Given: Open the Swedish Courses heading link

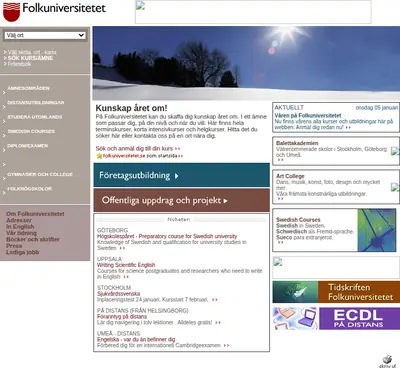Looking at the screenshot, I should [x=298, y=220].
